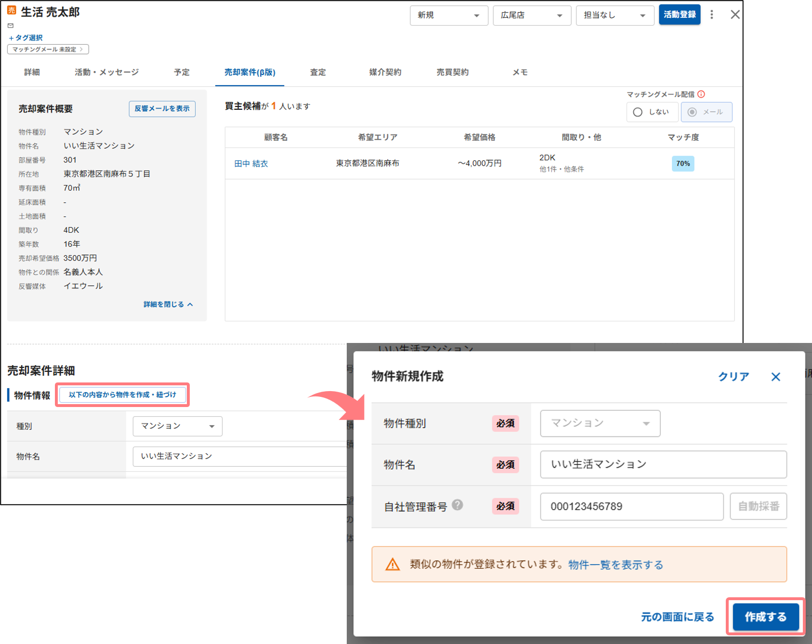Click the 間取り・他 column header

tap(581, 137)
